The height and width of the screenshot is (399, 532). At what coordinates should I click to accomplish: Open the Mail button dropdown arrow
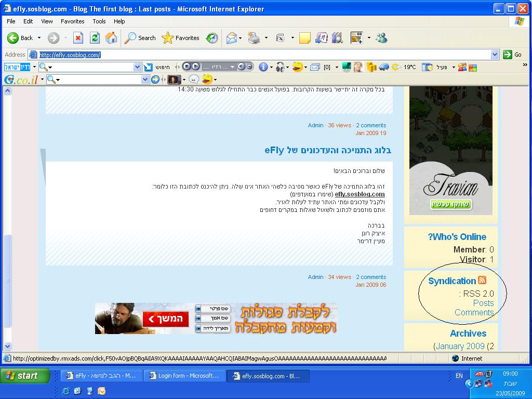[240, 37]
